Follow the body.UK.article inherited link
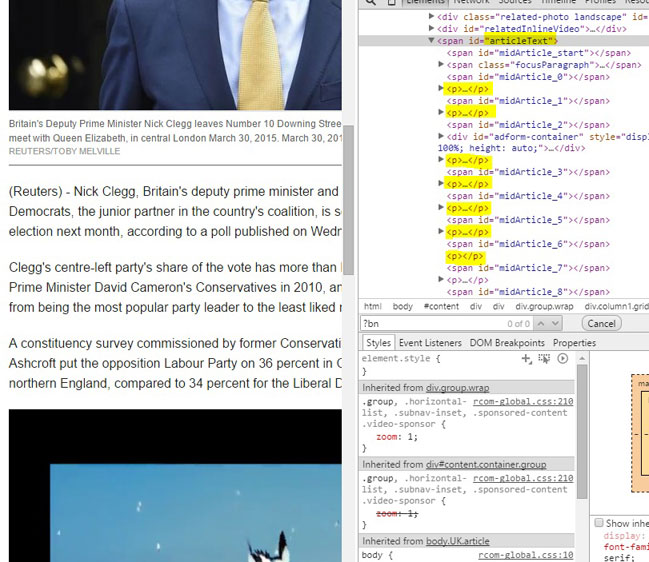The image size is (649, 562). coord(457,541)
